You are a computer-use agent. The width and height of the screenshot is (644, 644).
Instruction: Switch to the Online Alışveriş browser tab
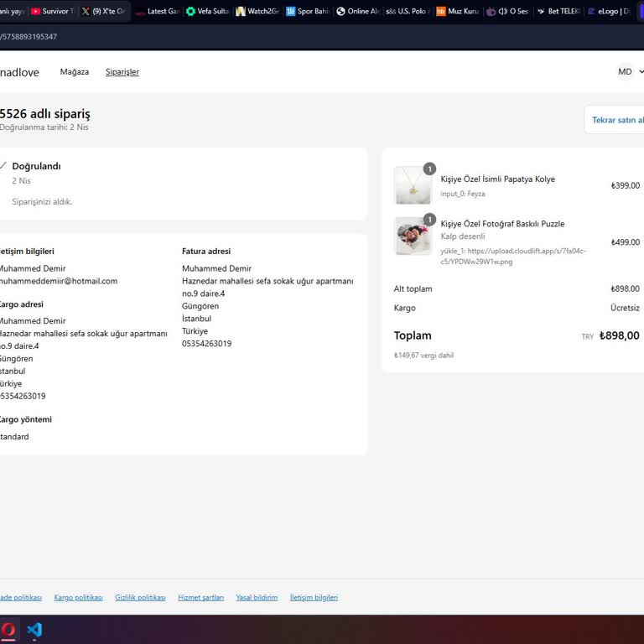pos(361,12)
